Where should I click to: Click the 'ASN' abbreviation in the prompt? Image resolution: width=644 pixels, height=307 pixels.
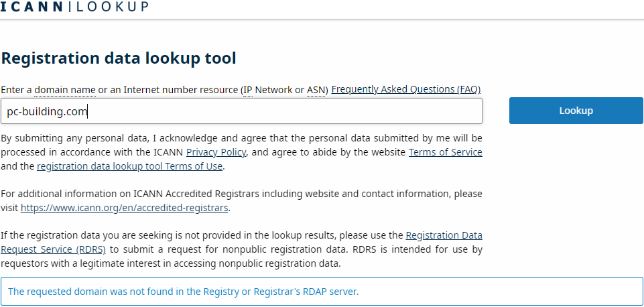click(316, 90)
